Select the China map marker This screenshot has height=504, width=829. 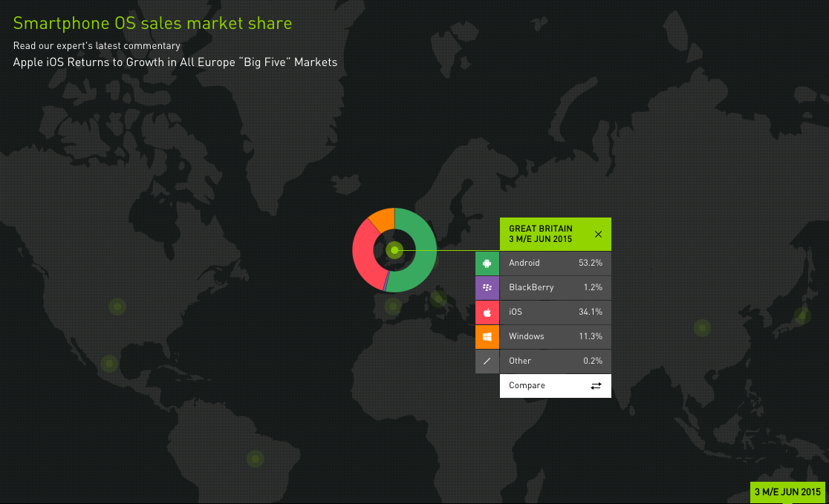(x=702, y=327)
